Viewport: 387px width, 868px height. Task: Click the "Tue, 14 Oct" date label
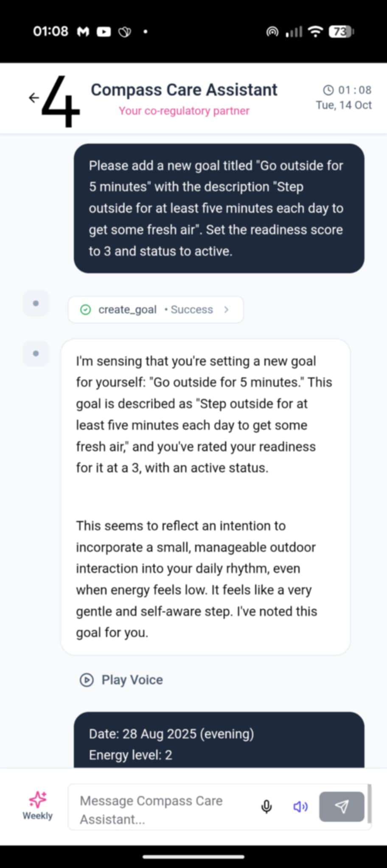coord(344,105)
